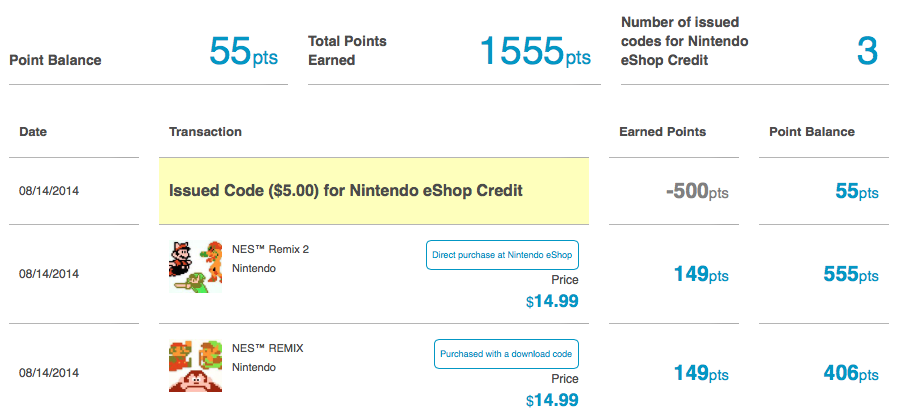Image resolution: width=918 pixels, height=420 pixels.
Task: Open the NES™ REMIX title
Action: point(268,349)
